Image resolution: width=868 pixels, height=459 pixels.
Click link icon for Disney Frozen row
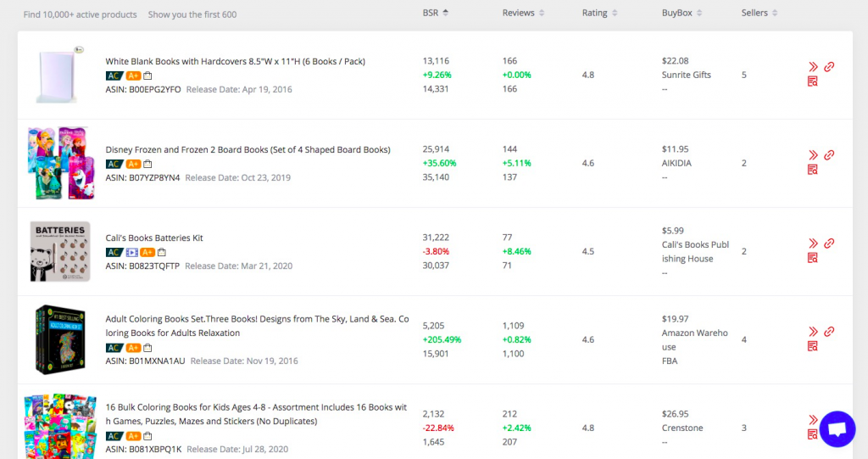(829, 155)
